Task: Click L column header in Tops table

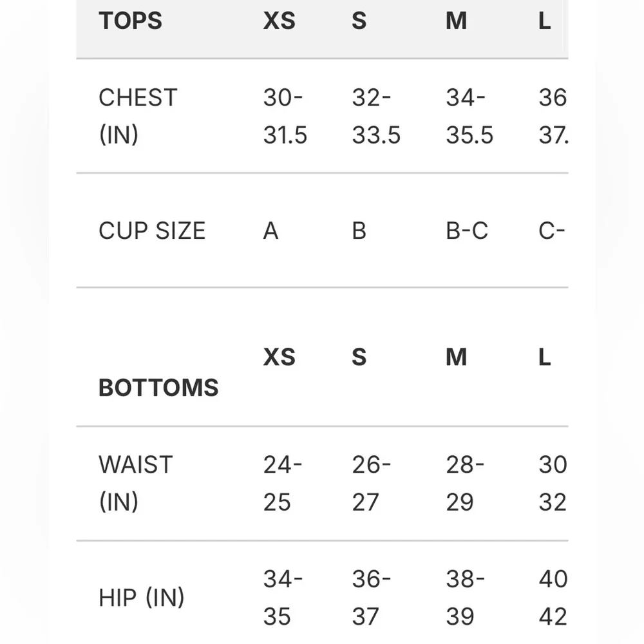Action: 545,21
